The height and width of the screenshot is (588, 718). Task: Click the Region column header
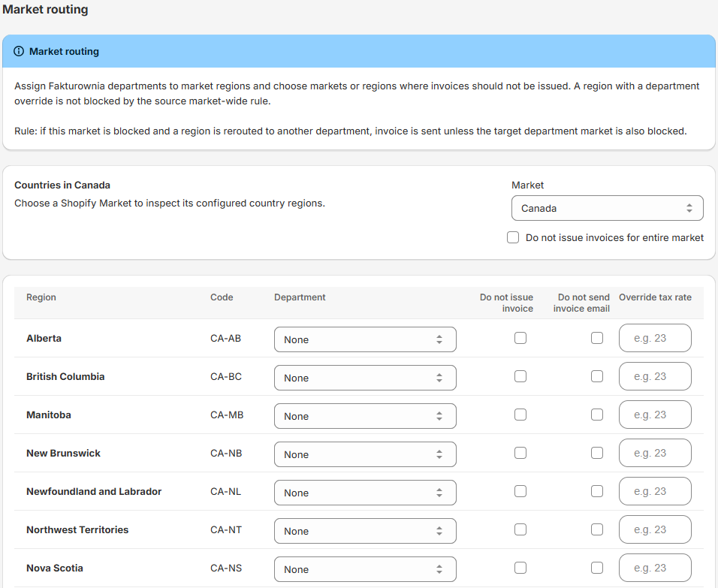click(41, 297)
